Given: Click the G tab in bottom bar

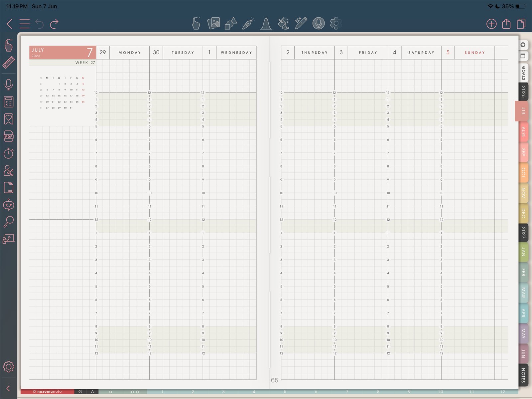Looking at the screenshot, I should tap(80, 392).
